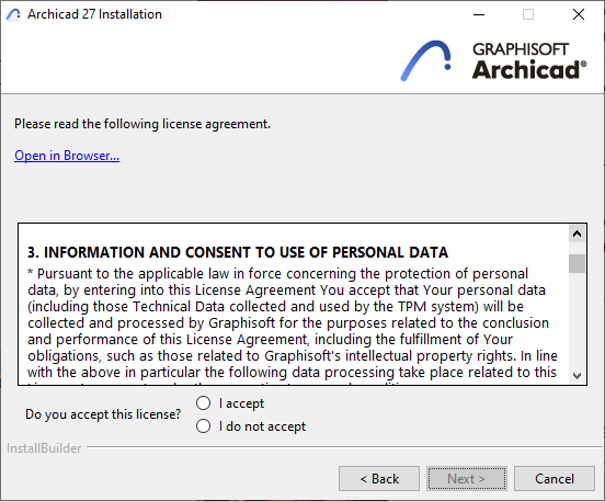Click the license scrollbar thumb
Viewport: 606px width, 502px height.
pos(577,264)
